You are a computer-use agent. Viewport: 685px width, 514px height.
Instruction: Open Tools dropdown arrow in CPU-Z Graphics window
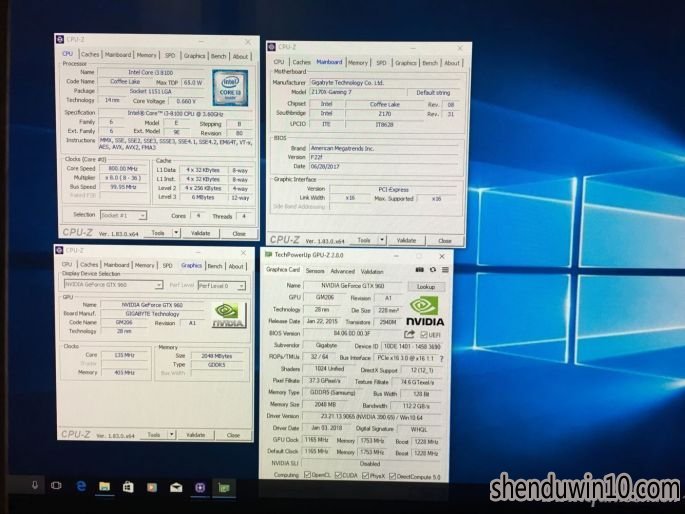click(172, 435)
